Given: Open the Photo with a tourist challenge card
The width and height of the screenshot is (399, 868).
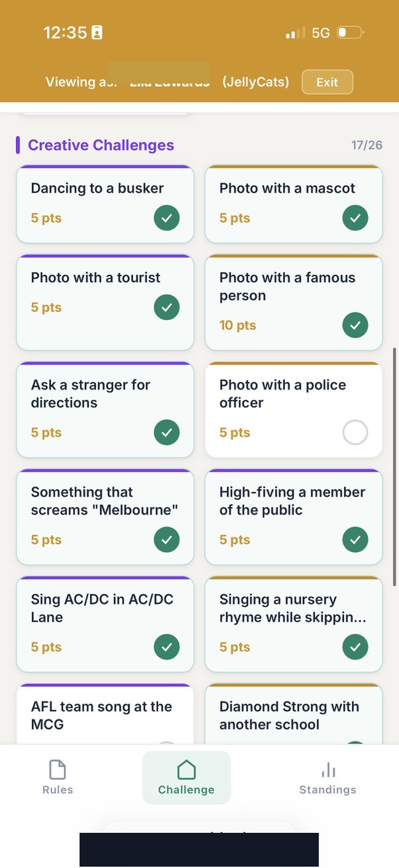Looking at the screenshot, I should tap(105, 302).
